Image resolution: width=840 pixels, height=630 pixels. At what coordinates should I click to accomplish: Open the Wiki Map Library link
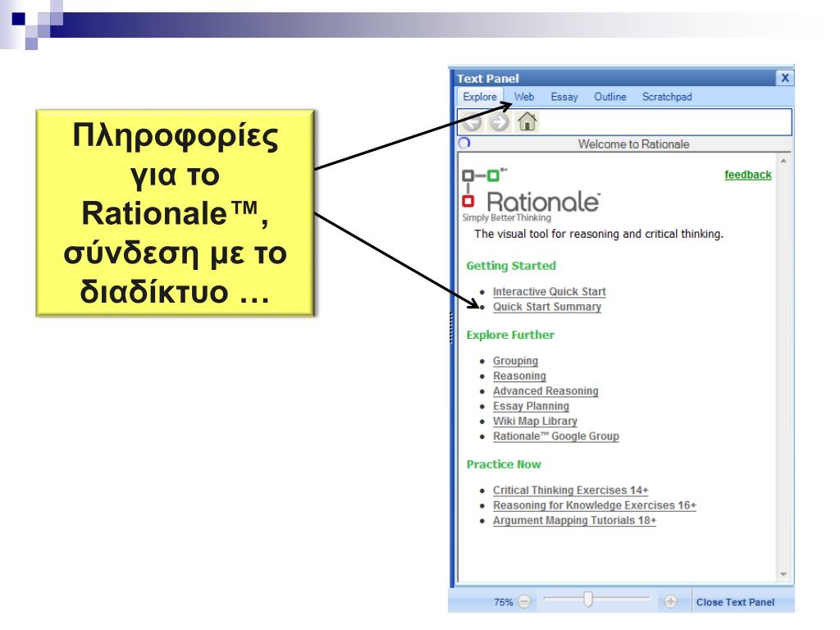click(535, 421)
